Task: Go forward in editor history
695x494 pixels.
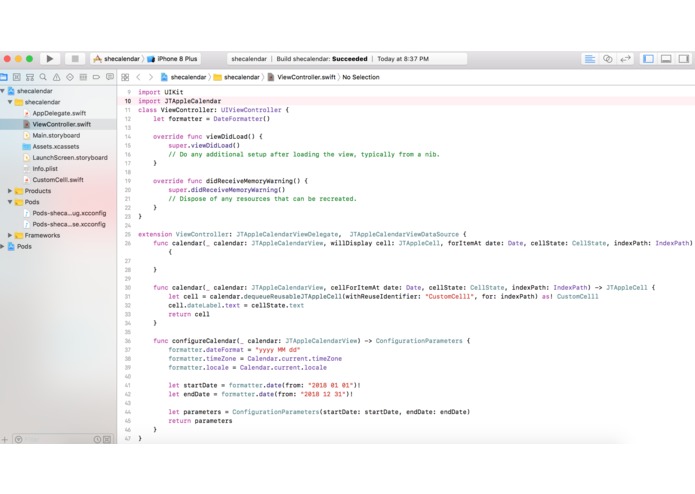Action: (151, 77)
